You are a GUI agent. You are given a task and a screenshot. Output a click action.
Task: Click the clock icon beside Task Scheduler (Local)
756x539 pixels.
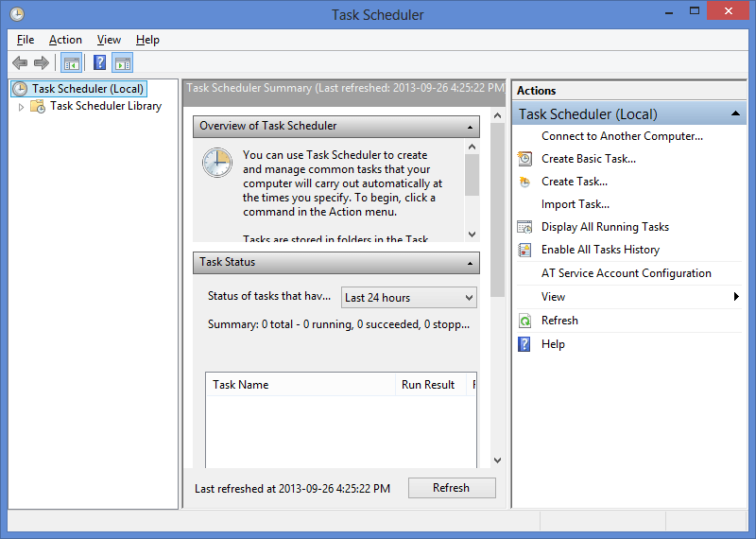tap(20, 89)
